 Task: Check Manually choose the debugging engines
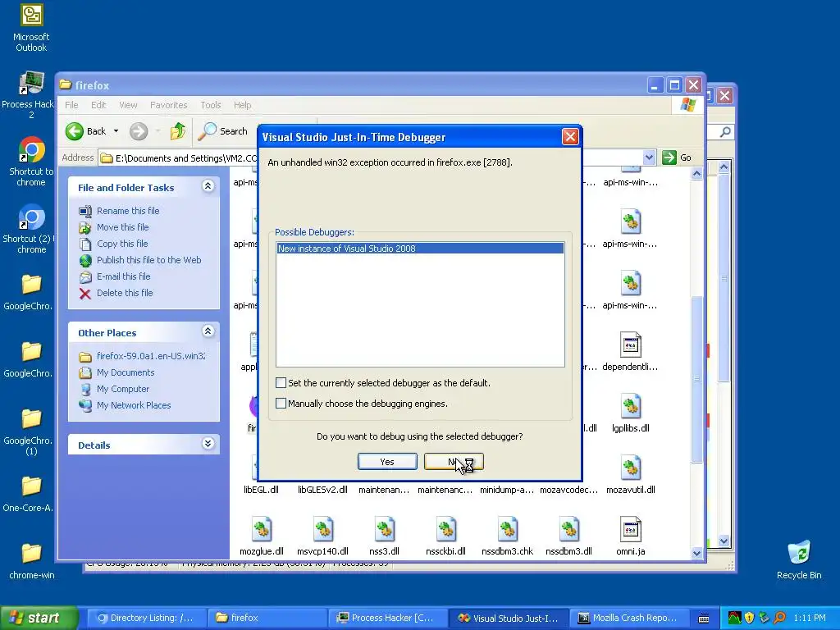281,403
